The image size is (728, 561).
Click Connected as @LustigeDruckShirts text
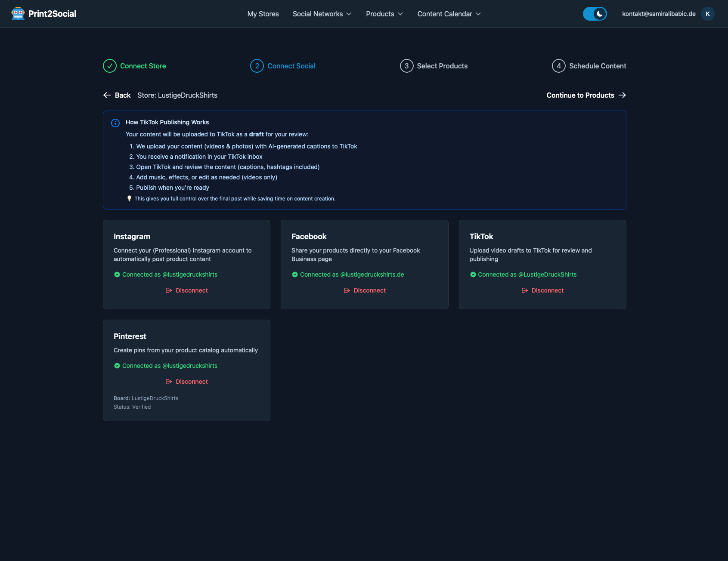click(527, 274)
